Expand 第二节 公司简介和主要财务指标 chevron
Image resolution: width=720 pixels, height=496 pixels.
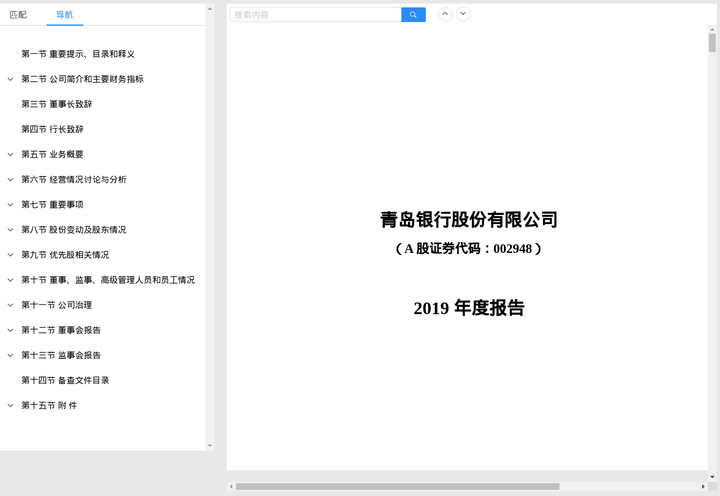pos(10,79)
